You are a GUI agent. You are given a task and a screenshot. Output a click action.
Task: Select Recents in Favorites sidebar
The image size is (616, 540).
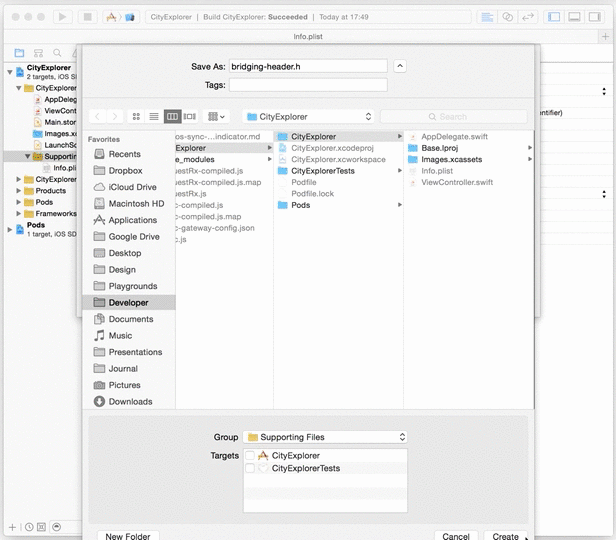129,154
